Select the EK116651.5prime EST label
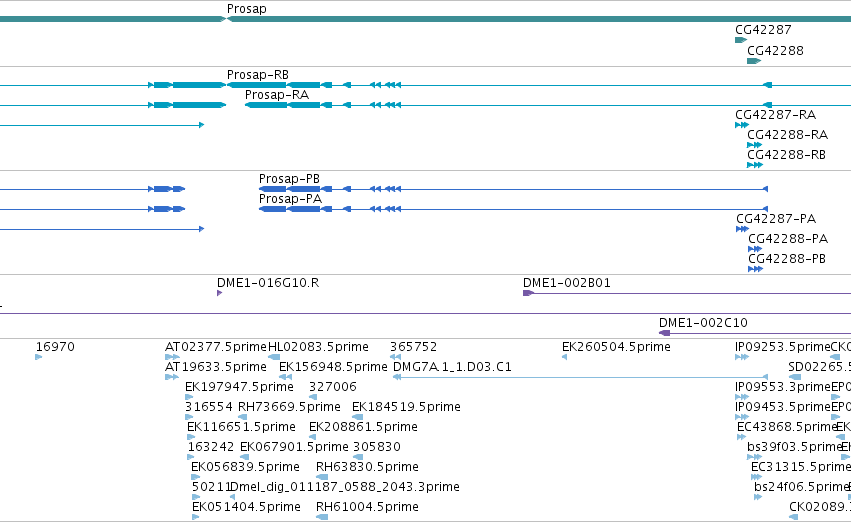This screenshot has width=851, height=522. [242, 428]
